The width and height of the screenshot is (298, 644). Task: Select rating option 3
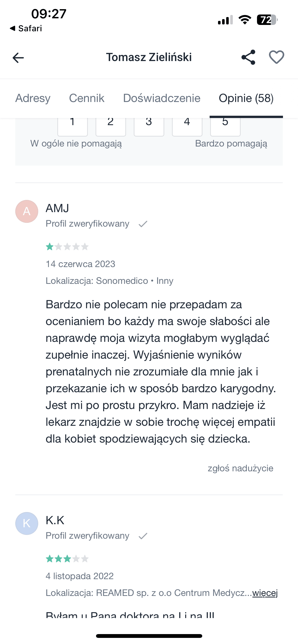tap(149, 126)
